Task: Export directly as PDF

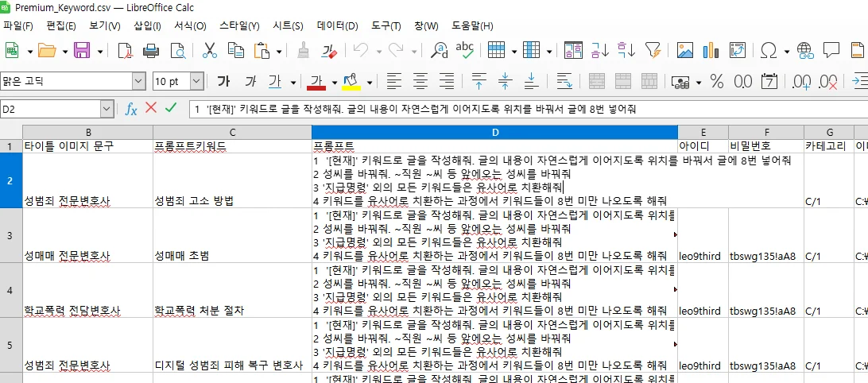Action: tap(125, 51)
